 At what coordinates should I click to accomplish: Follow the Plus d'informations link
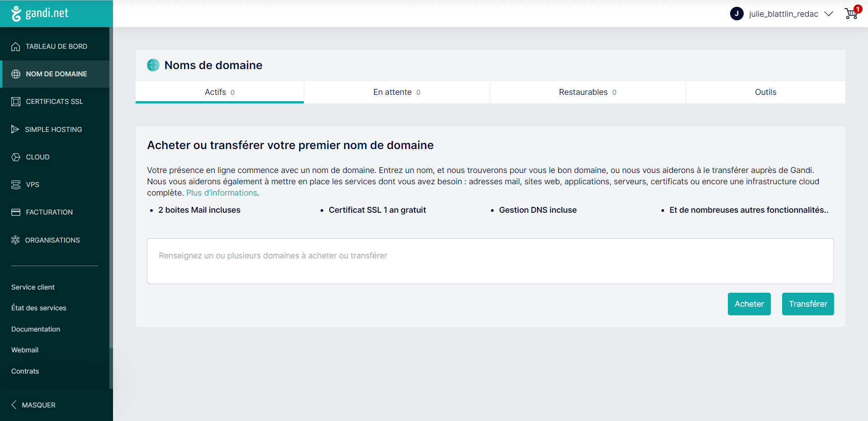[x=222, y=193]
